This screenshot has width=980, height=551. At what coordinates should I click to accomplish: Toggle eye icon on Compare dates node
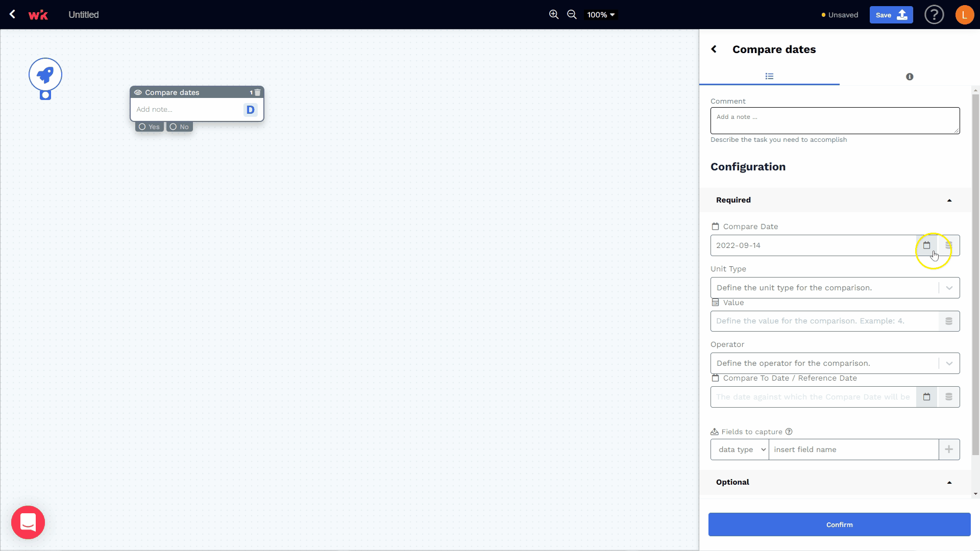pyautogui.click(x=138, y=92)
